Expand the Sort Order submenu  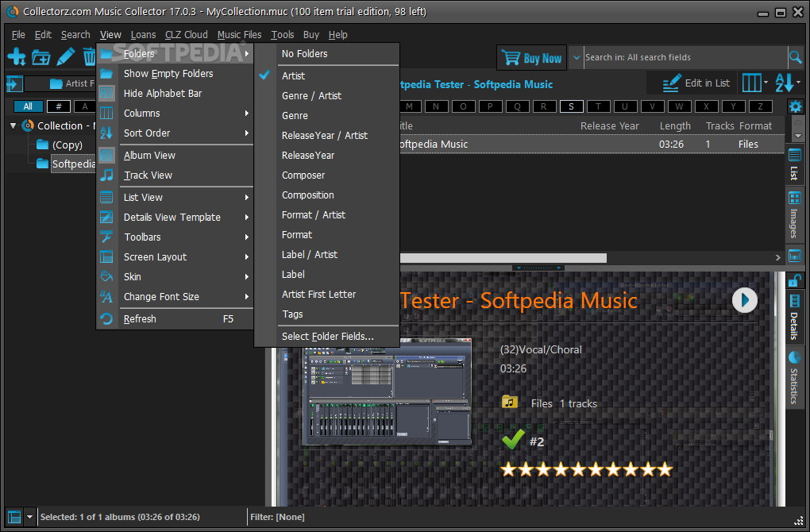click(175, 133)
